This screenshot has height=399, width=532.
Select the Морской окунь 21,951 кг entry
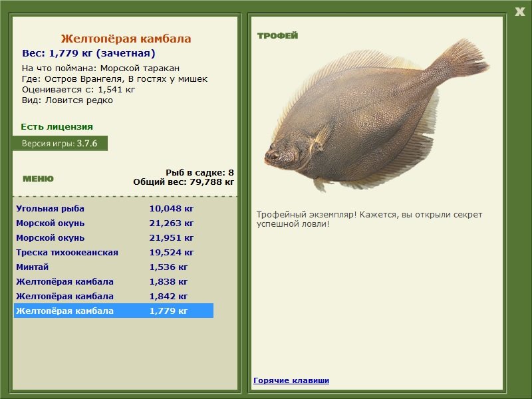114,237
